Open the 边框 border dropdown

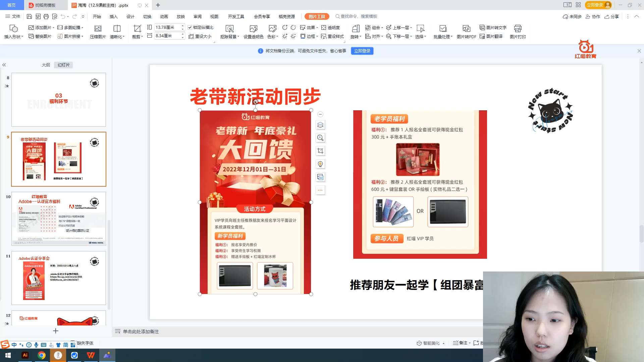coord(309,36)
